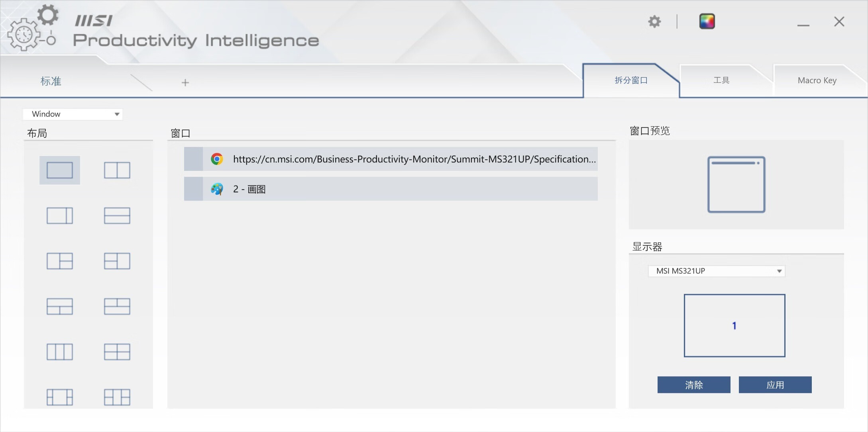Click the window preview thumbnail
This screenshot has height=432, width=868.
(x=736, y=184)
